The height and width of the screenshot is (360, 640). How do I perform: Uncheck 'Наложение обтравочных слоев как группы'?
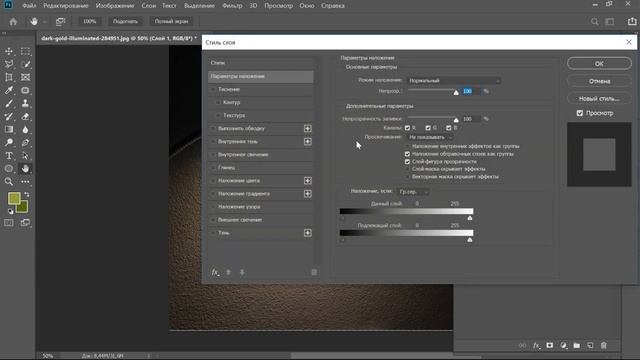tap(407, 154)
